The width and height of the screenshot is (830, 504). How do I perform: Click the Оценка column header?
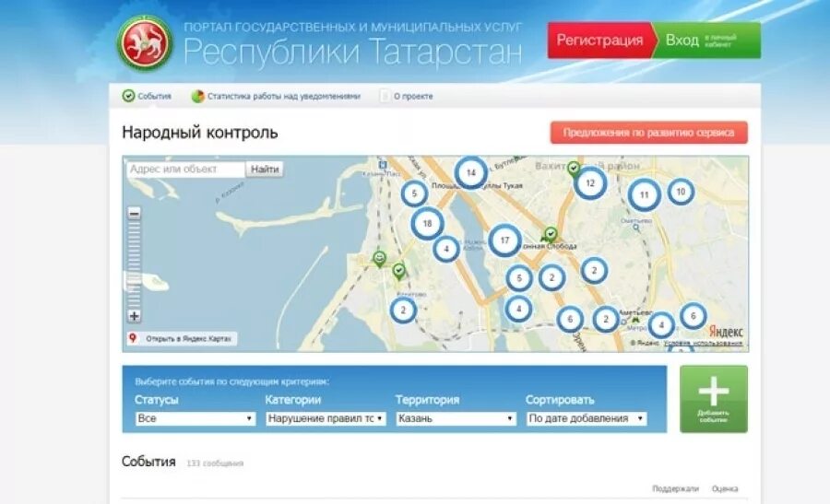[725, 488]
